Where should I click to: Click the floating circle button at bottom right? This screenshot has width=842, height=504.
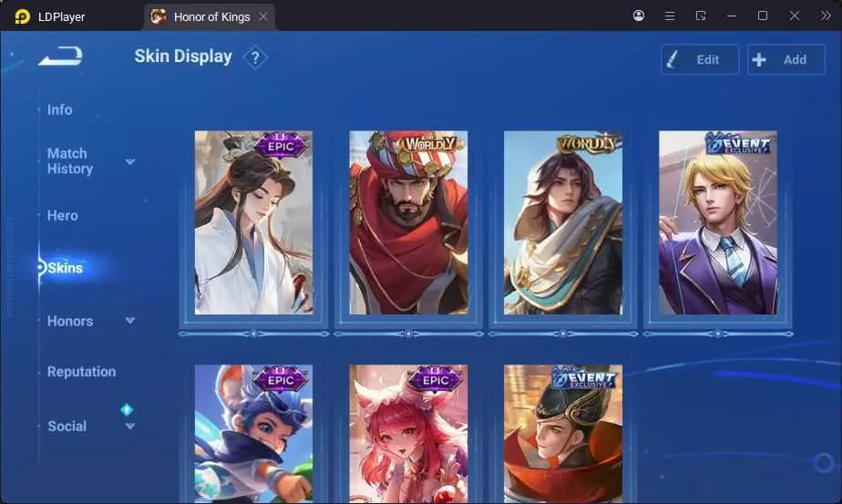click(x=823, y=463)
